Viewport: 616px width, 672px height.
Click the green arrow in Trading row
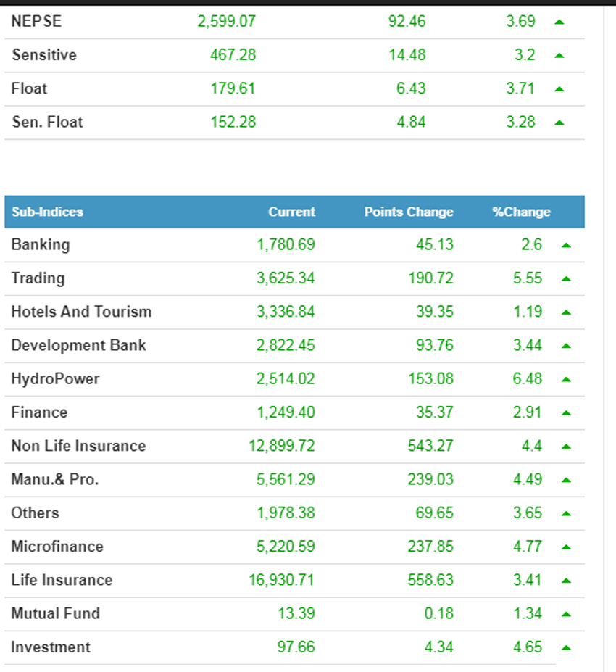coord(566,278)
